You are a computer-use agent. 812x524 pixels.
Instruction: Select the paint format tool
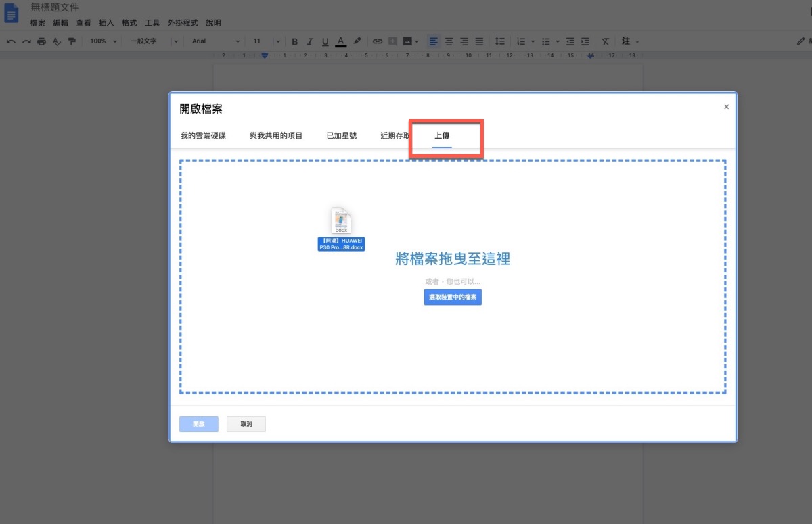(72, 41)
